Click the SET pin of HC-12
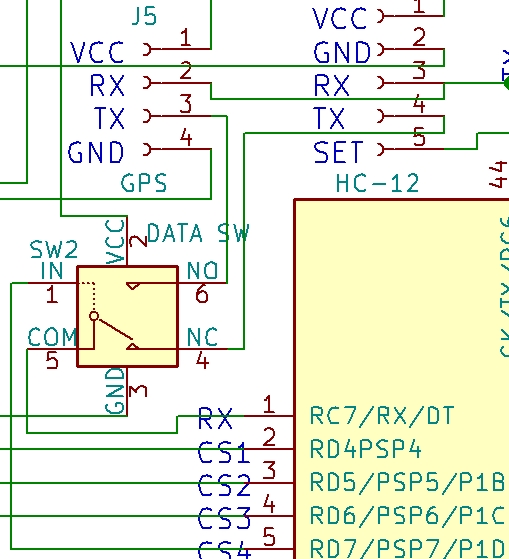The width and height of the screenshot is (509, 559). pyautogui.click(x=411, y=149)
